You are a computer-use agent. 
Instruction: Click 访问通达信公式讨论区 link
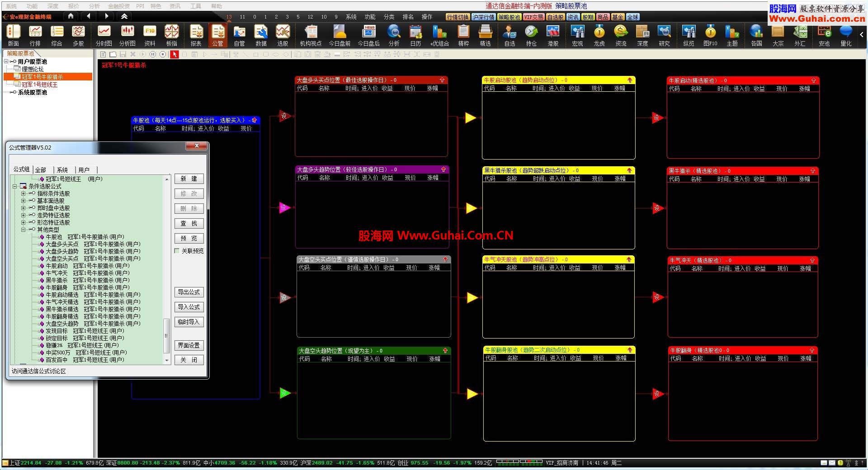39,371
